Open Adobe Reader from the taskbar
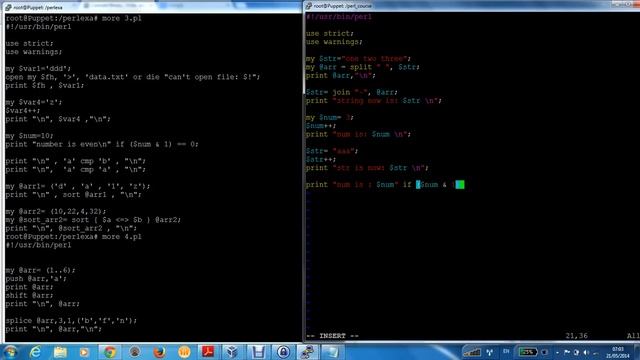 pyautogui.click(x=208, y=352)
